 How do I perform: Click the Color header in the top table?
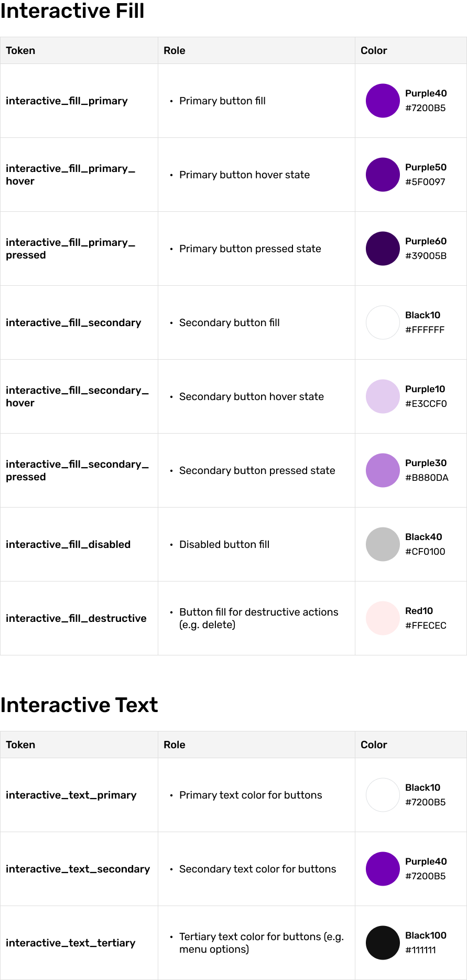[x=374, y=50]
